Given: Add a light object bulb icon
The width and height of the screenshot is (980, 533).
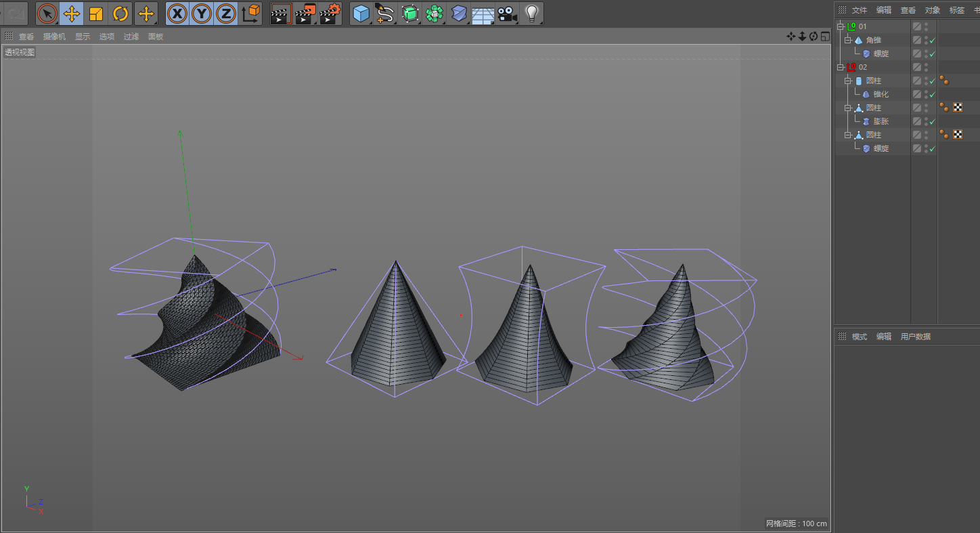Looking at the screenshot, I should (532, 14).
